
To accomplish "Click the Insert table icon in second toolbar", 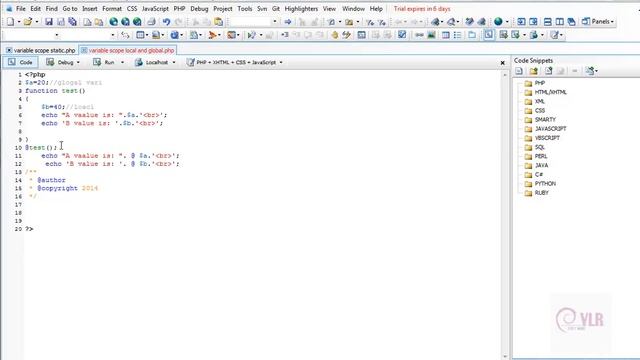I will click(446, 35).
